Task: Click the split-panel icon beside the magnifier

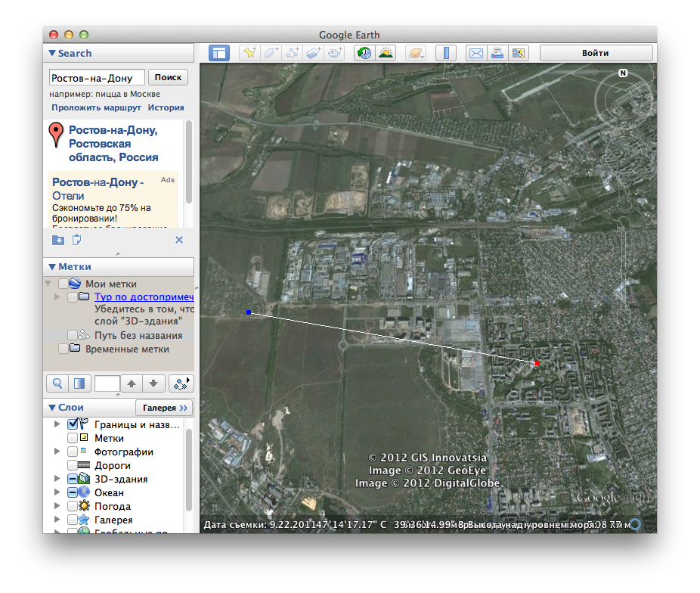Action: point(79,383)
